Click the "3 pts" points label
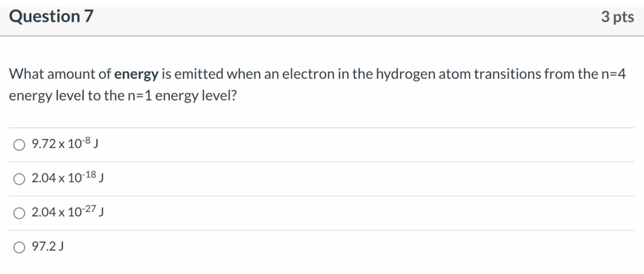644x274 pixels. 617,17
